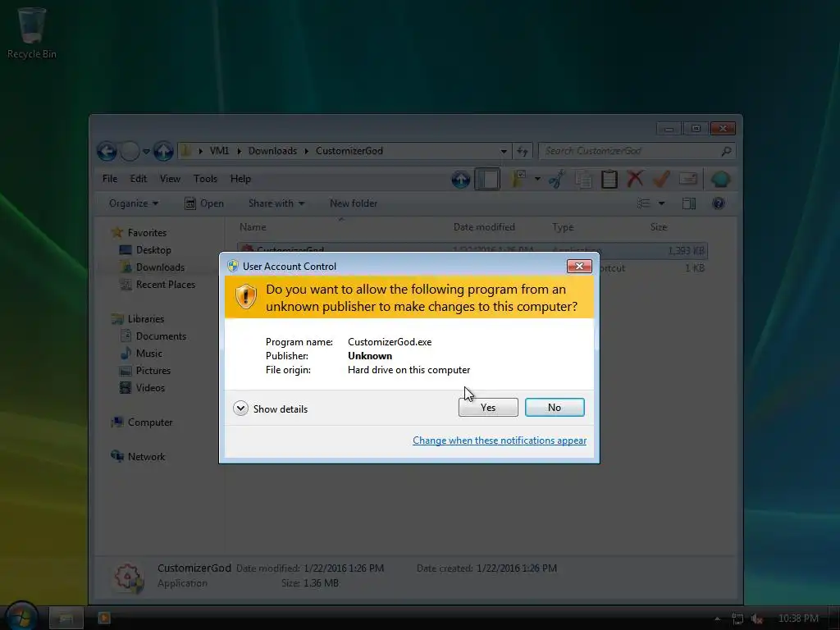The image size is (840, 630).
Task: Sort by the Name column header
Action: [x=253, y=227]
